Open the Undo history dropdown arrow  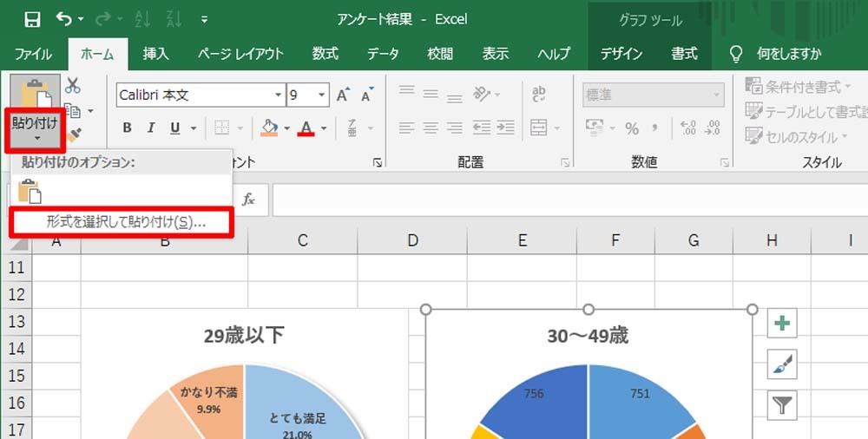point(81,20)
